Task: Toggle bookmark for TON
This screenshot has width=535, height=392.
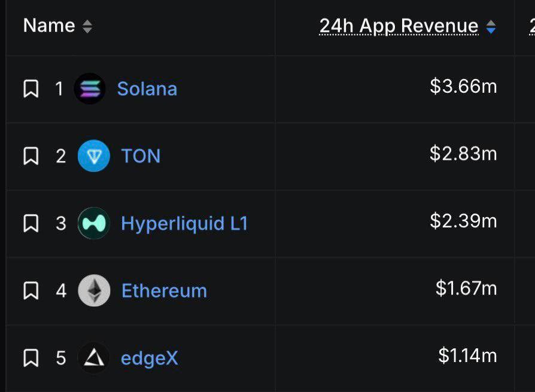Action: pos(31,156)
